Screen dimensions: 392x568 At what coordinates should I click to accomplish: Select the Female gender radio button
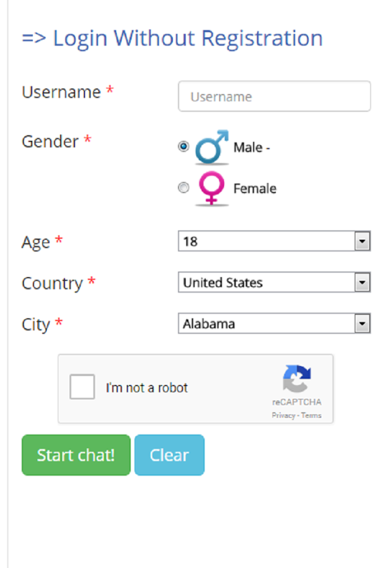click(184, 187)
